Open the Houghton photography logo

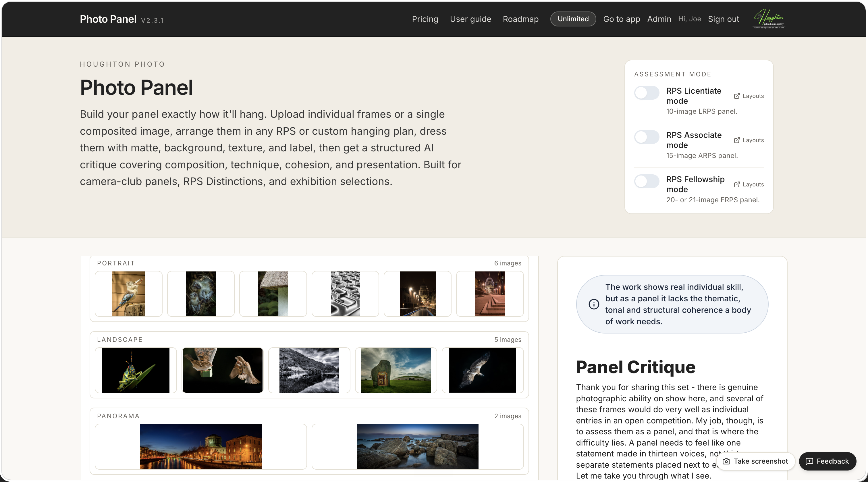click(769, 19)
